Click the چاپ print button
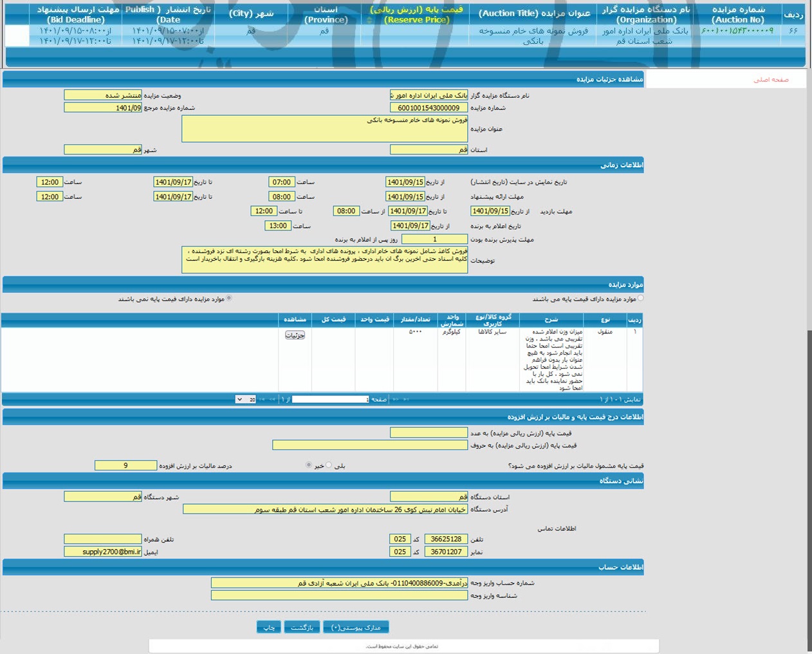Screen dimensions: 812x654 [x=268, y=628]
